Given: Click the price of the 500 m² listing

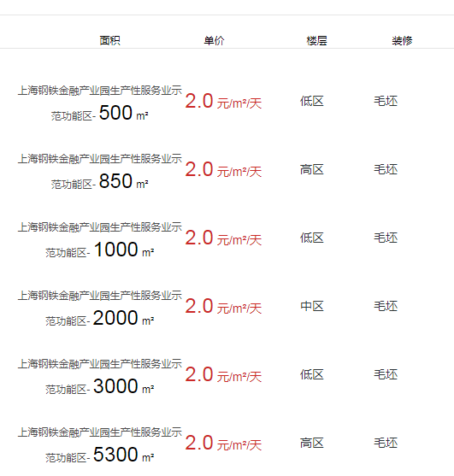Looking at the screenshot, I should pos(223,102).
